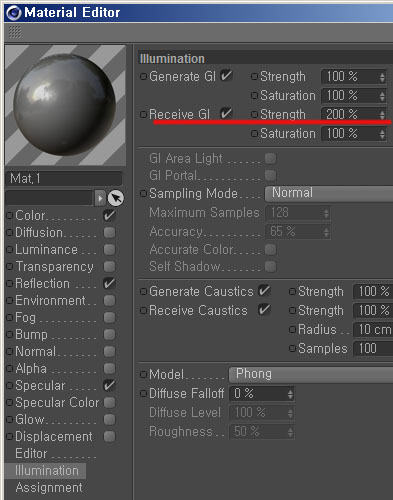Click the Cinema 4D logo icon in title bar
This screenshot has width=393, height=500.
click(x=14, y=13)
